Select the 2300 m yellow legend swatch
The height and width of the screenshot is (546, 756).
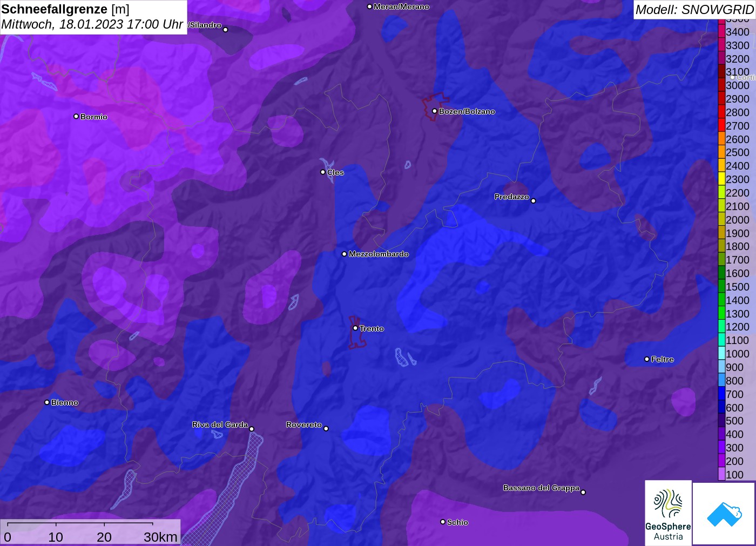[x=721, y=179]
